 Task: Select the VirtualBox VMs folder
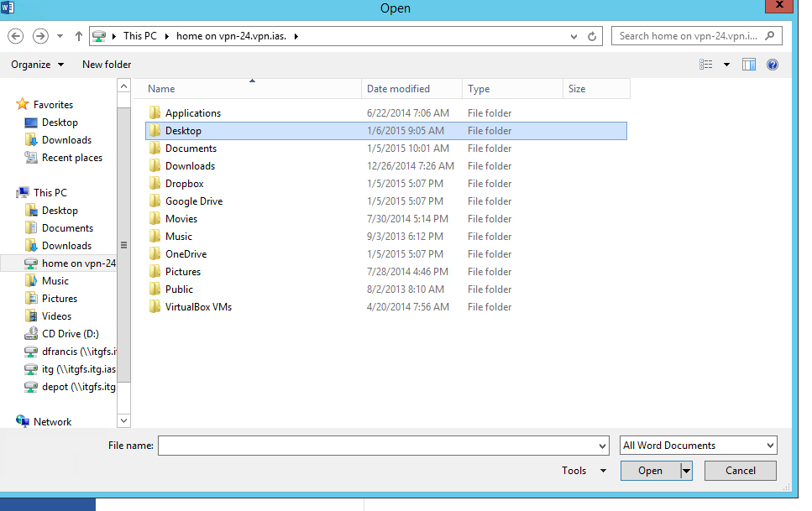(386, 307)
